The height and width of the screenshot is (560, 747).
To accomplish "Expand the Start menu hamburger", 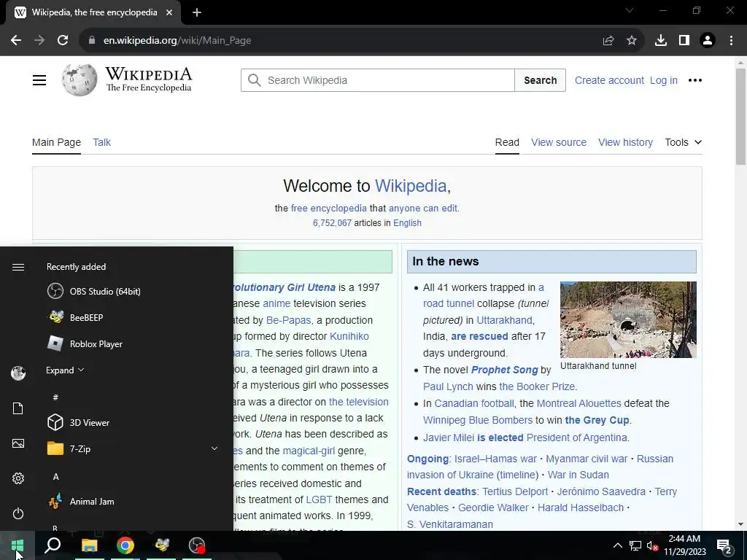I will (18, 267).
